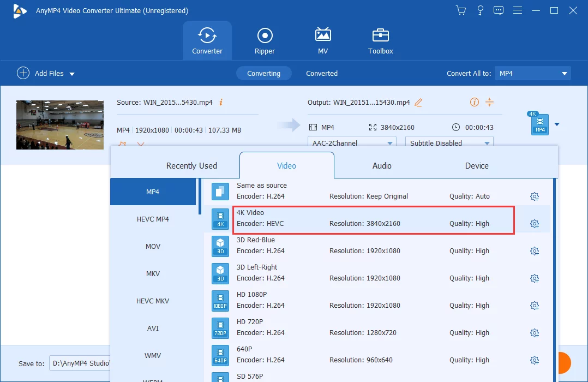Open settings gear for Same as source

pos(535,196)
